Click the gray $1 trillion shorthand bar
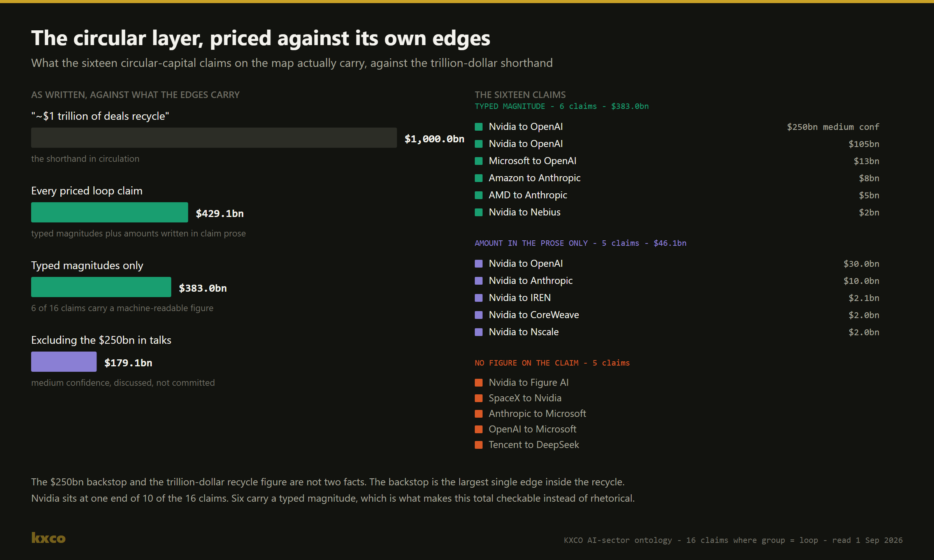This screenshot has width=934, height=560. click(214, 138)
